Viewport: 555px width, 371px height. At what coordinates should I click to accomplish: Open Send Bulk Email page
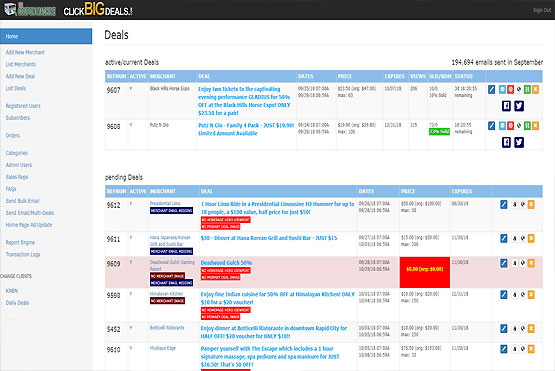[22, 201]
